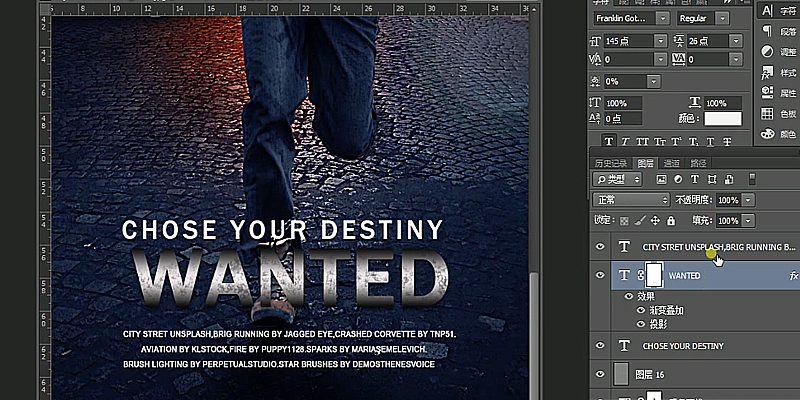Filter layers by type layer icon

point(694,179)
